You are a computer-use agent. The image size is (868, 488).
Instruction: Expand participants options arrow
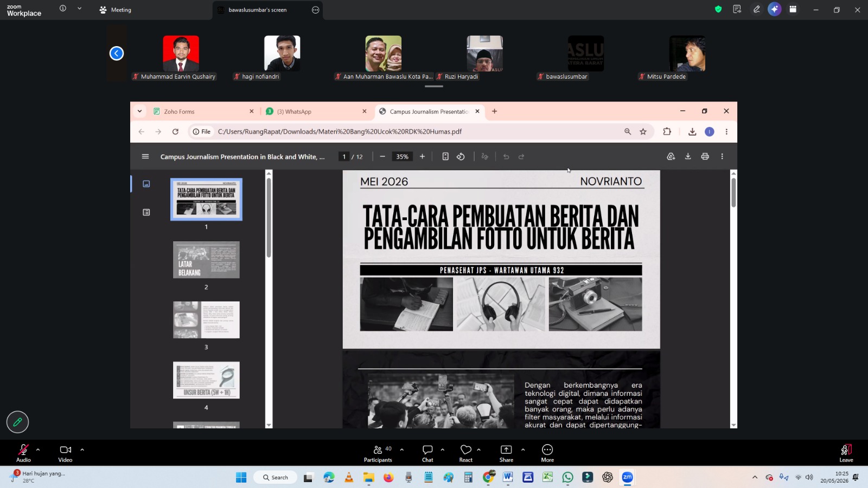coord(401,450)
